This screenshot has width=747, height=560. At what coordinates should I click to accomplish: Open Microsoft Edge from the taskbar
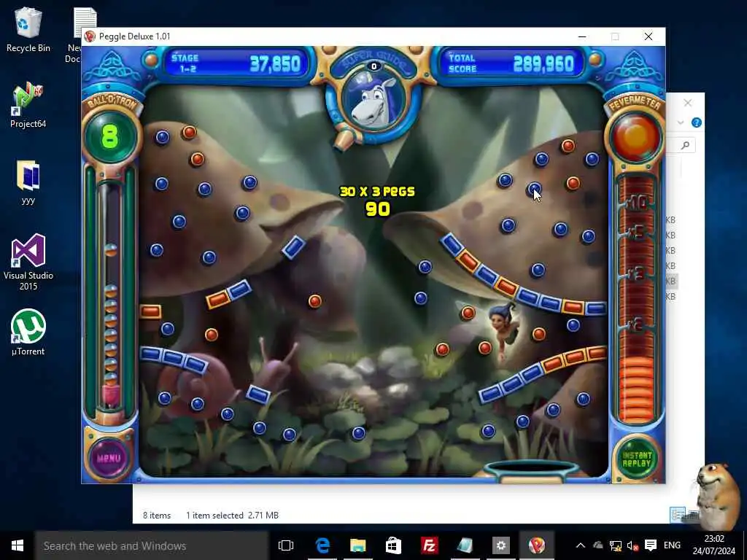[322, 545]
